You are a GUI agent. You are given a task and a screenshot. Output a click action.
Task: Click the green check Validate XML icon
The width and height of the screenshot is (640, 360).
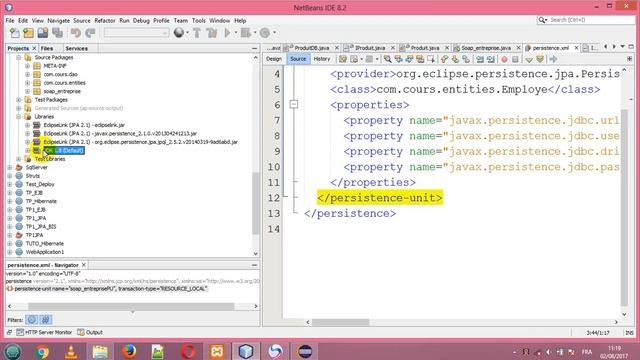pyautogui.click(x=529, y=59)
